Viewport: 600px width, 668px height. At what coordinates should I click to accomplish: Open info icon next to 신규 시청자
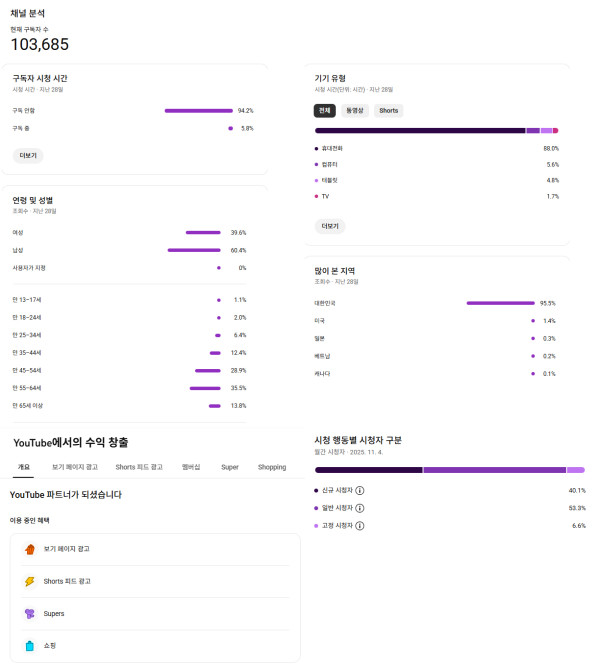click(x=360, y=491)
